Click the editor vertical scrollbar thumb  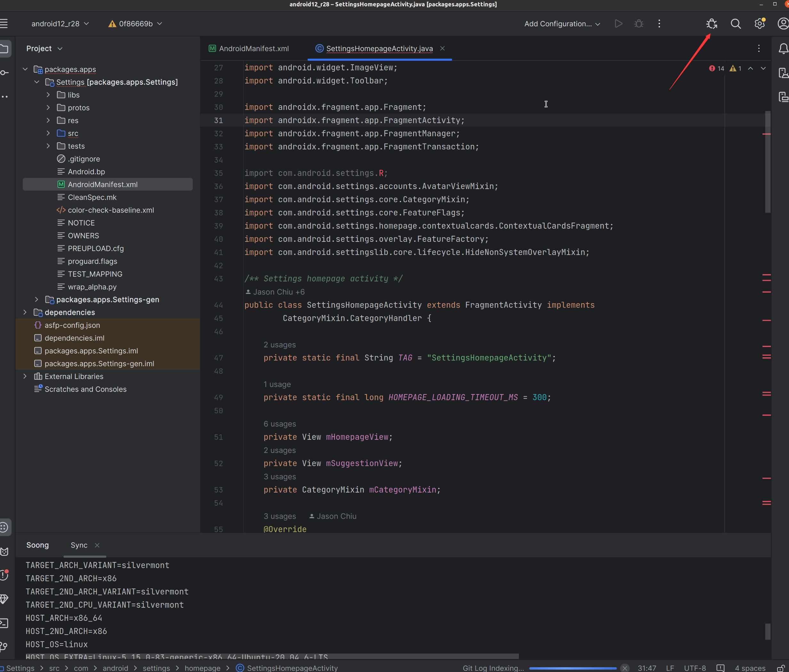point(767,162)
